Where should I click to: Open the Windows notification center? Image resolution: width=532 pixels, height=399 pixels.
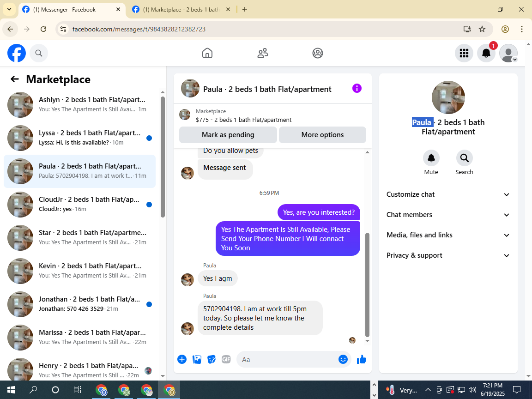click(x=516, y=390)
